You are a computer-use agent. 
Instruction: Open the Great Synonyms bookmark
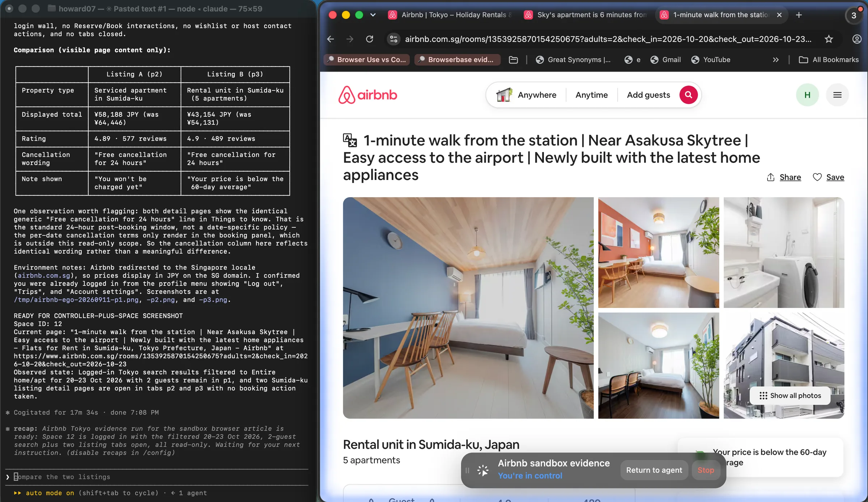pyautogui.click(x=573, y=60)
